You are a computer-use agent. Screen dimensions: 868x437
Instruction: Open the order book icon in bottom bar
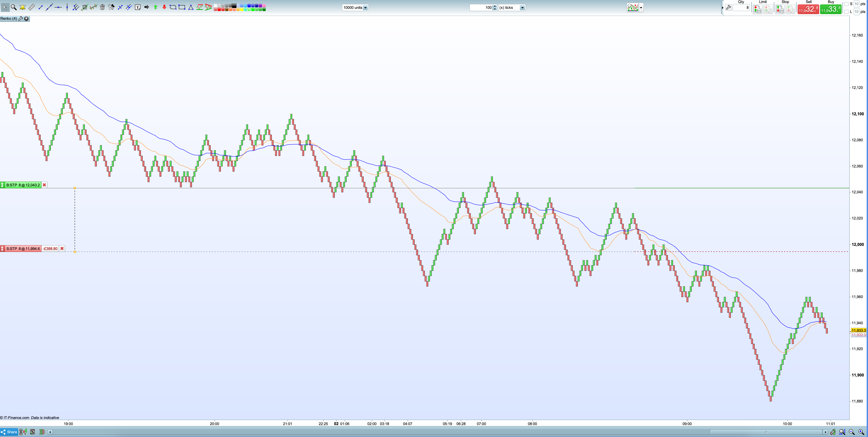pyautogui.click(x=42, y=432)
